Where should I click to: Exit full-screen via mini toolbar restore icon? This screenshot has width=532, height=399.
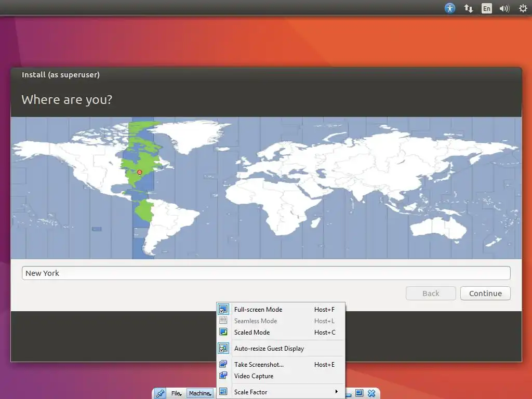pyautogui.click(x=359, y=393)
